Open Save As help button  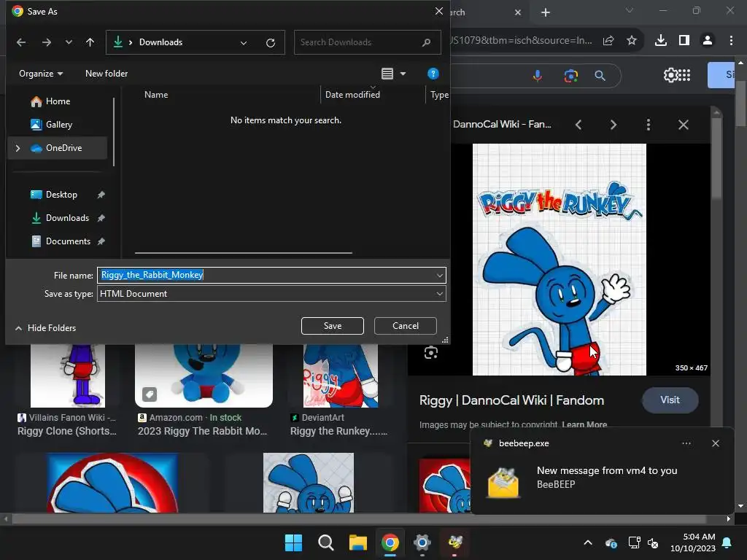coord(433,74)
